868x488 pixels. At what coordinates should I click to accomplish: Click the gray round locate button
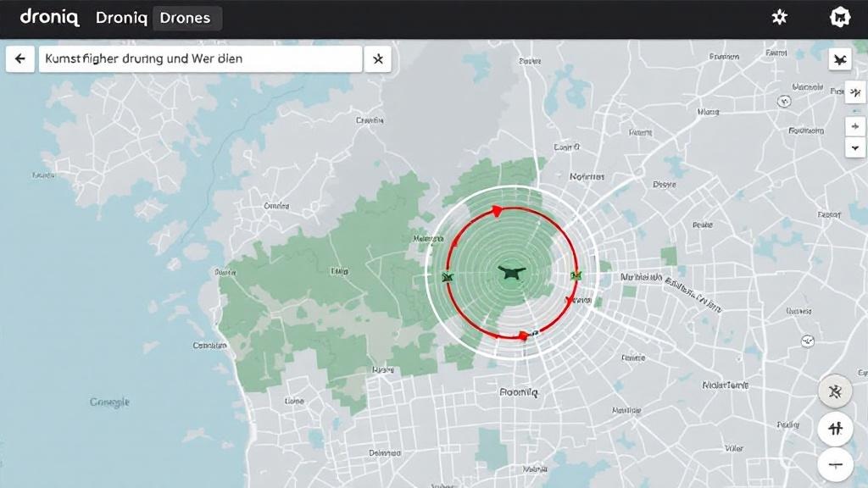coord(835,391)
